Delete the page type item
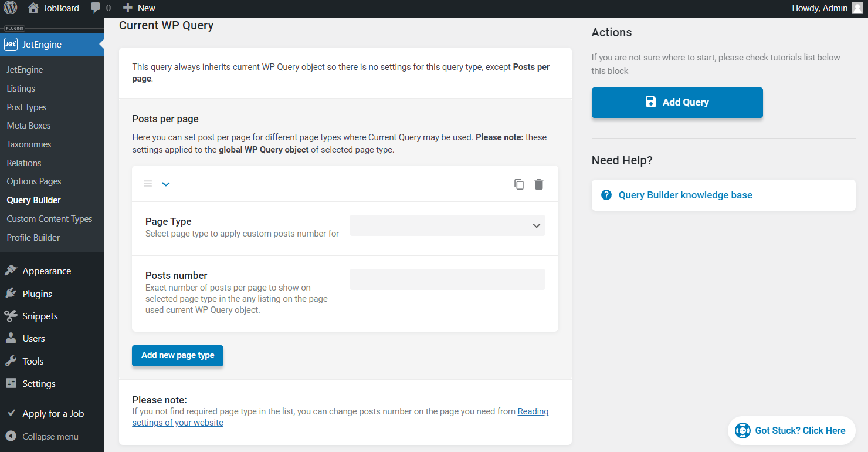The image size is (868, 452). [x=539, y=184]
